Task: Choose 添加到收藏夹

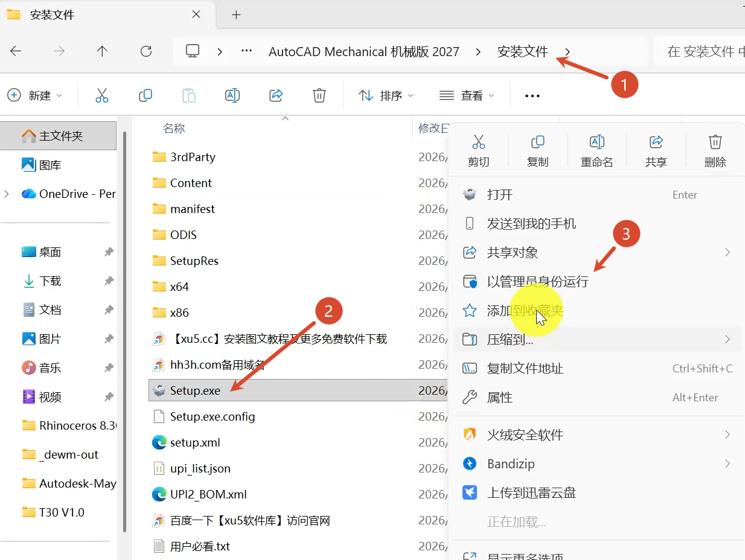Action: coord(597,310)
